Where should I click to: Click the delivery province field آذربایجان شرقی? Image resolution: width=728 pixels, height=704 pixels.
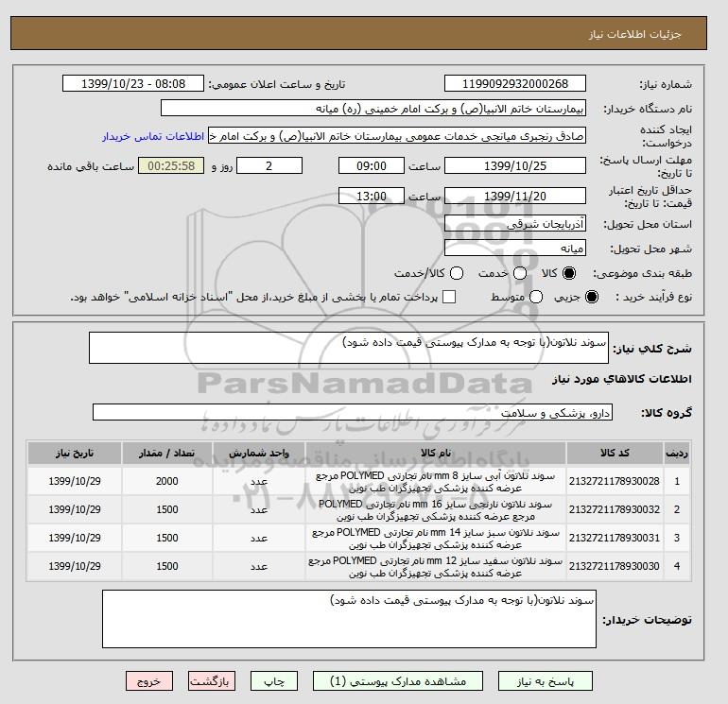515,224
